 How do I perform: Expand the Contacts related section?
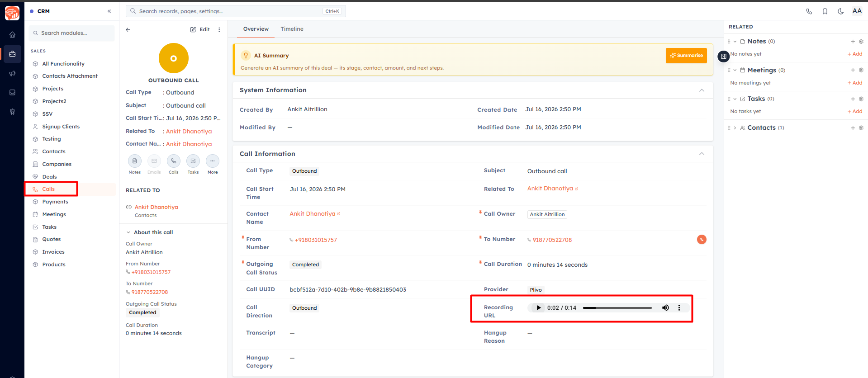(735, 128)
